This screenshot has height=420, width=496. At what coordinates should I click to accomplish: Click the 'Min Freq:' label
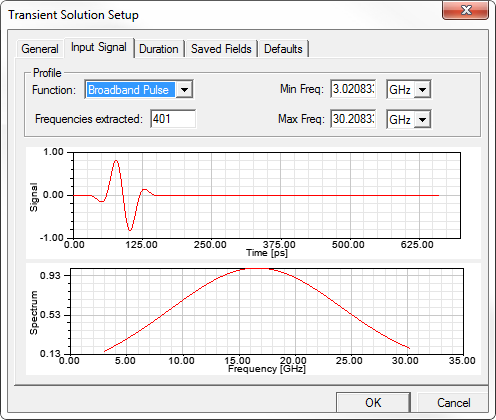pos(302,89)
